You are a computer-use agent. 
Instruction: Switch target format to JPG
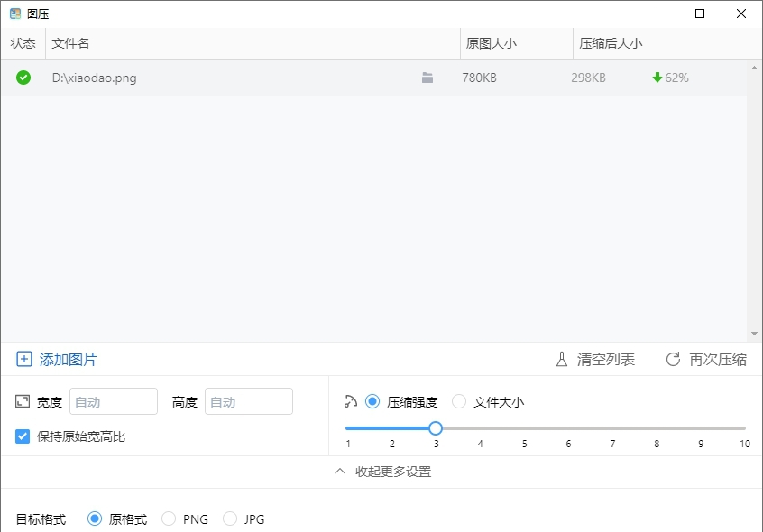click(230, 518)
